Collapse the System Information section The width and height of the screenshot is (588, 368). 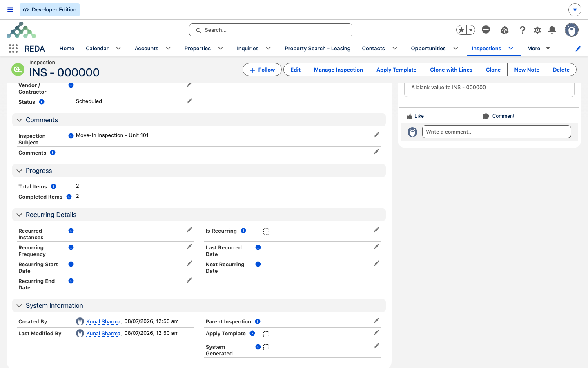click(19, 306)
